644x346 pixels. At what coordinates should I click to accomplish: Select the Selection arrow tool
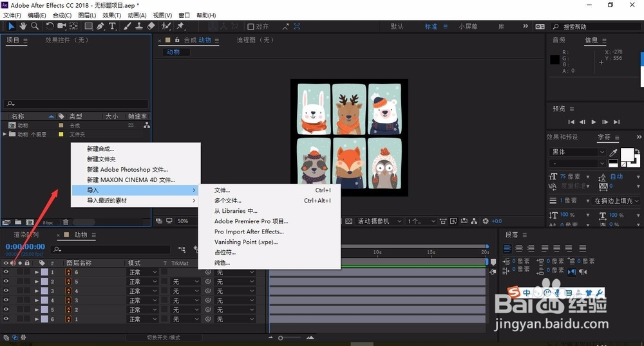[x=11, y=26]
